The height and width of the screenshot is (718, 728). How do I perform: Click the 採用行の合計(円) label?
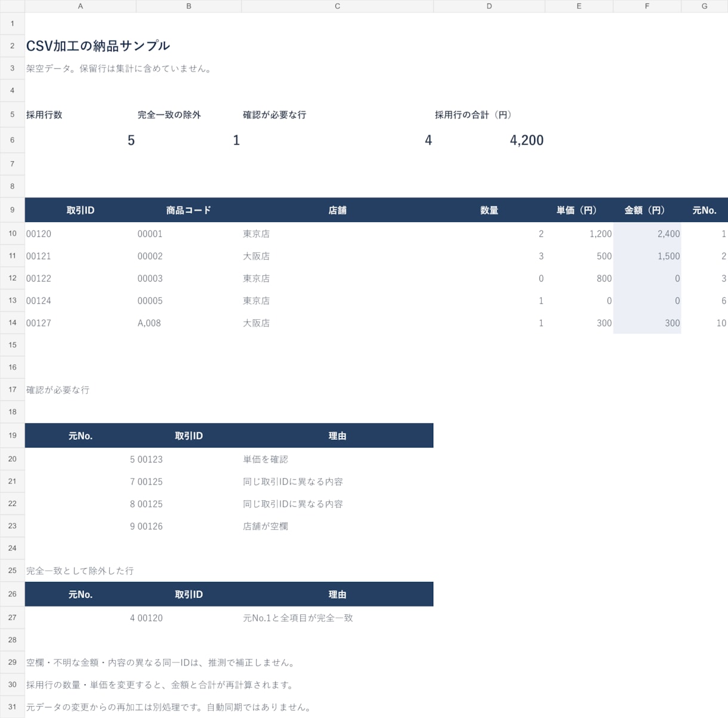click(x=474, y=115)
